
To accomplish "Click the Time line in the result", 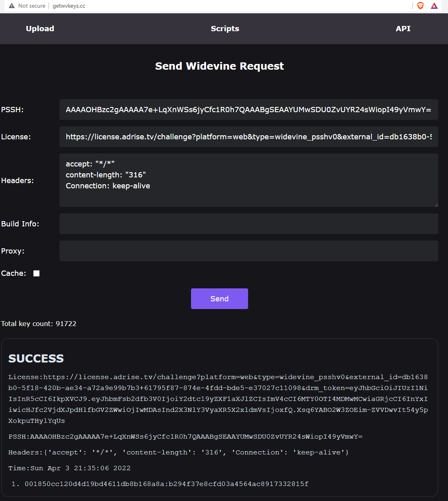I will (69, 468).
